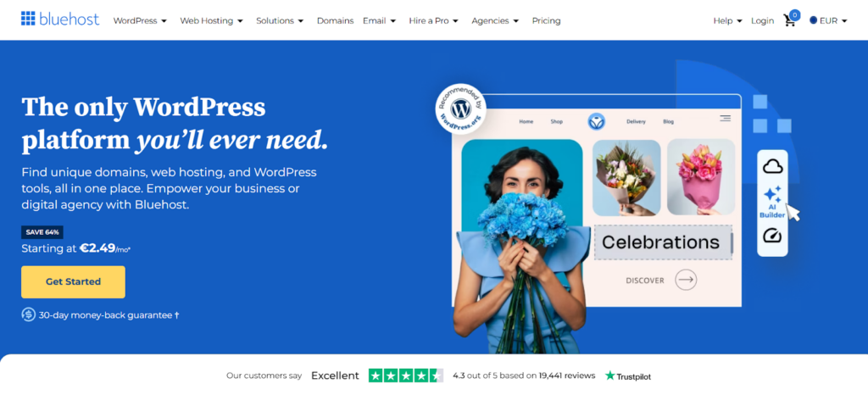Open the shopping cart icon
The width and height of the screenshot is (868, 406).
(x=789, y=21)
